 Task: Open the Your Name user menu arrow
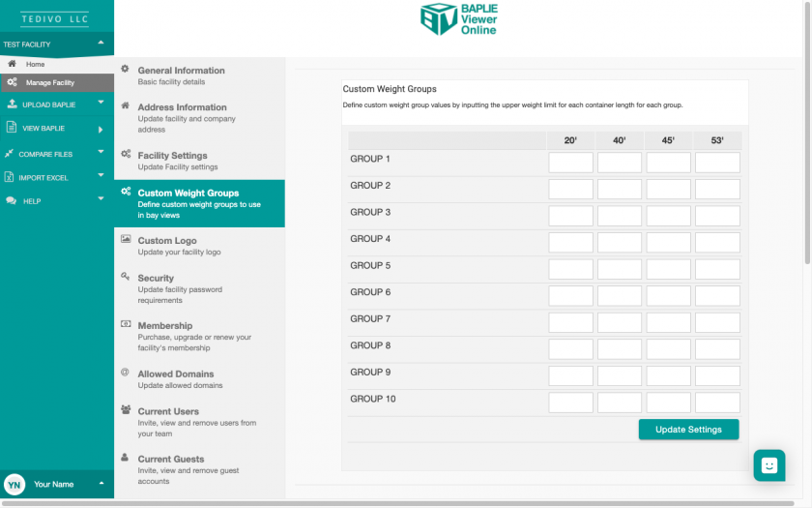point(101,483)
